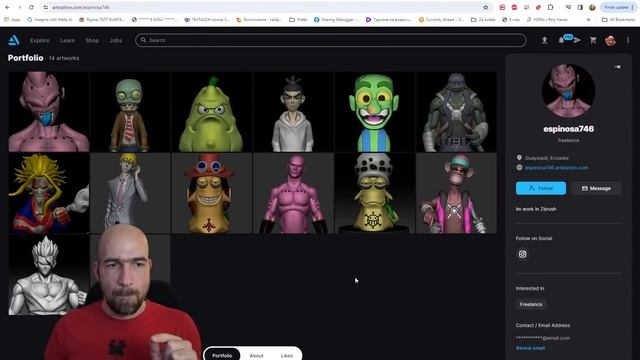Click Reveal email link

click(x=530, y=348)
